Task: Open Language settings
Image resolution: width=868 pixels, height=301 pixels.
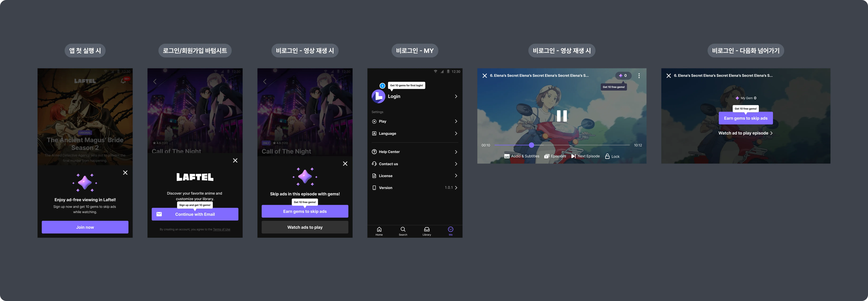Action: coord(415,134)
